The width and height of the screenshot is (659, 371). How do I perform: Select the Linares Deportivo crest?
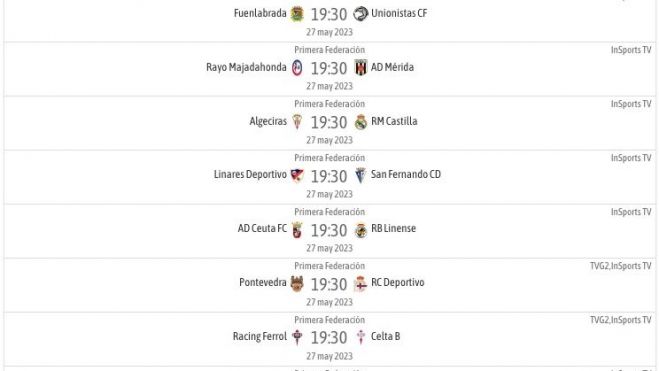(297, 175)
